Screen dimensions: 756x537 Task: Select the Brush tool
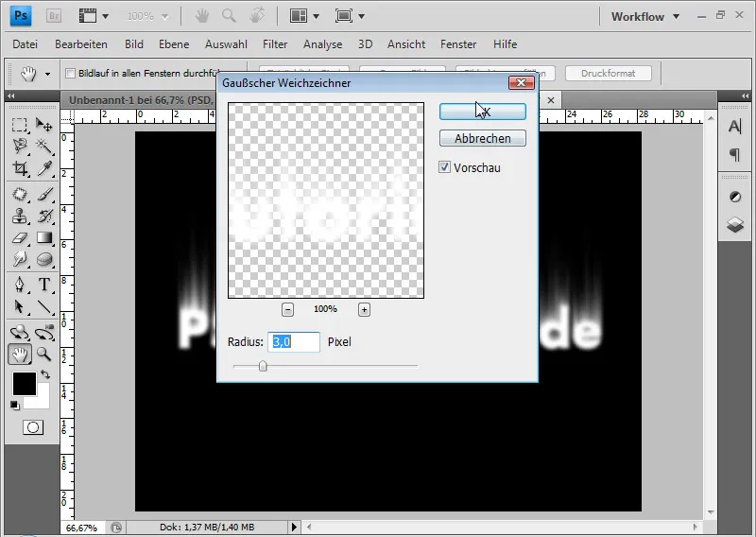[x=43, y=195]
